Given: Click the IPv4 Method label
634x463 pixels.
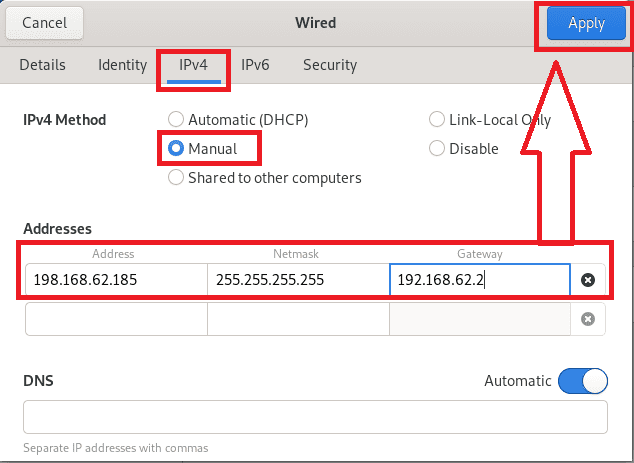Looking at the screenshot, I should coord(65,120).
